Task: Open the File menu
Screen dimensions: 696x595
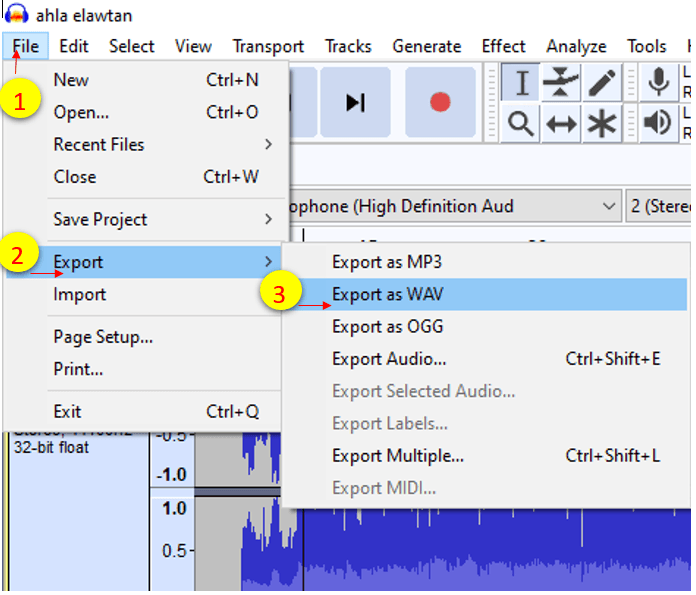Action: pyautogui.click(x=25, y=46)
